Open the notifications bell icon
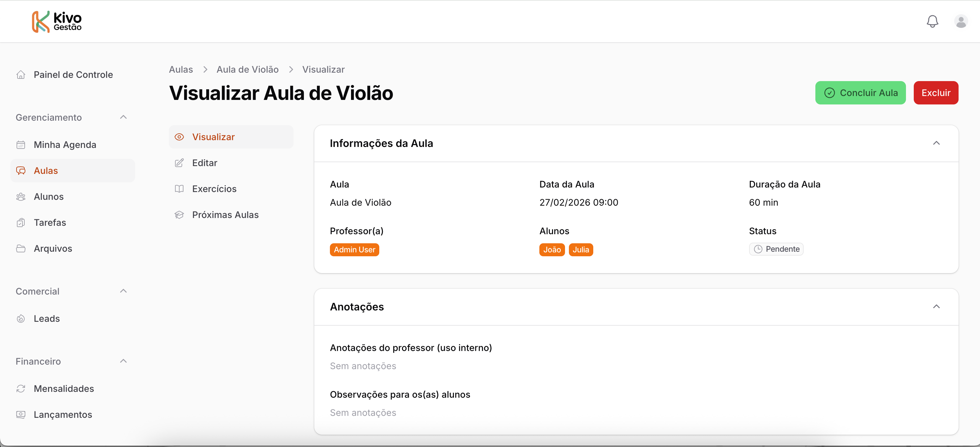Viewport: 980px width, 447px height. click(x=932, y=21)
